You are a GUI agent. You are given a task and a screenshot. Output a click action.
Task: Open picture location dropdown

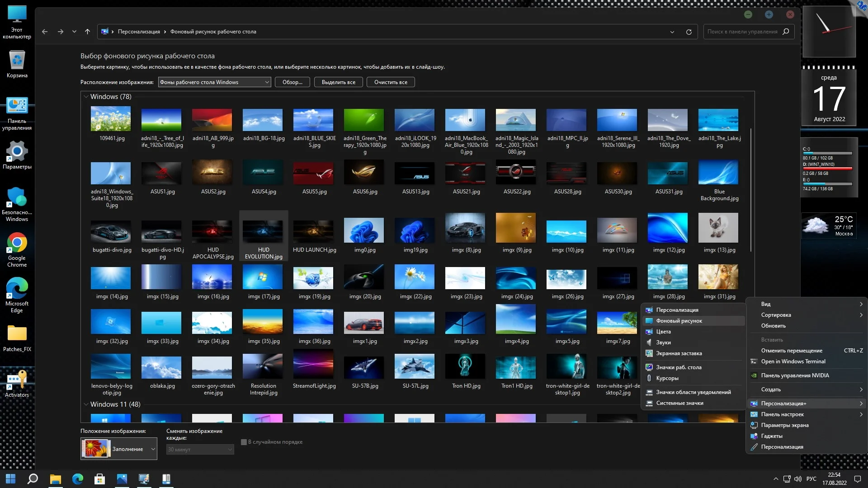point(214,82)
